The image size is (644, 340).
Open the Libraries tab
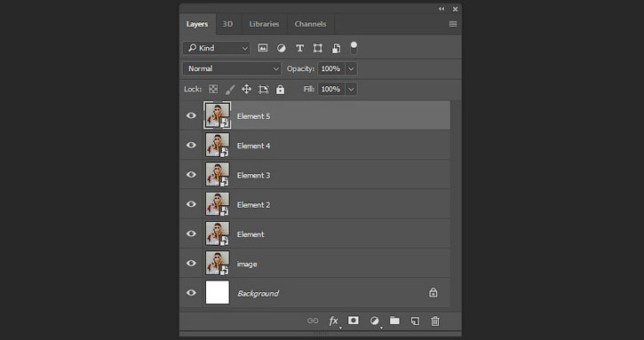264,24
